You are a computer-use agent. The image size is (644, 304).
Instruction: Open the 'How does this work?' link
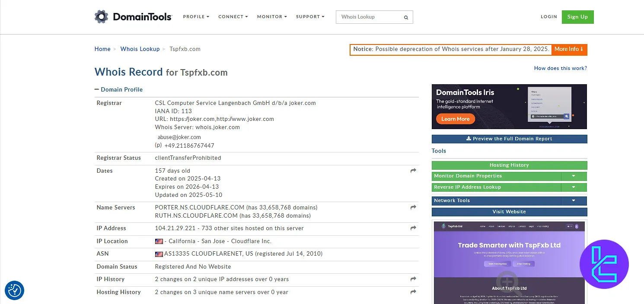[560, 68]
